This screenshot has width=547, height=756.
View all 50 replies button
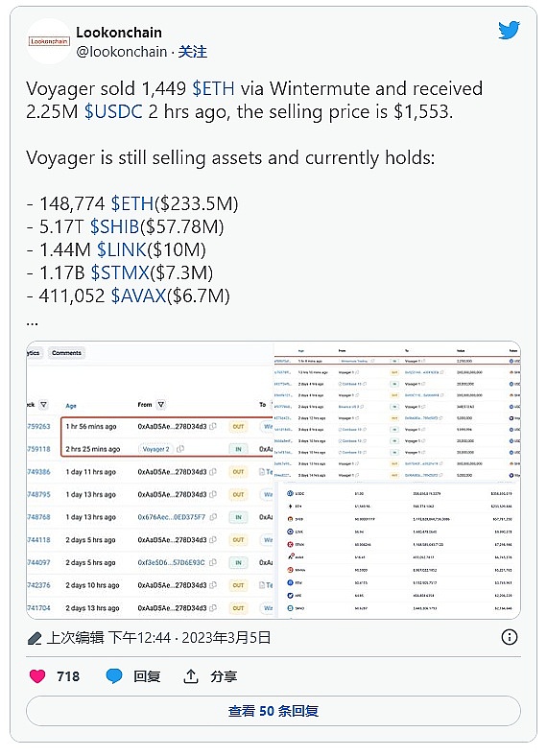pos(273,711)
